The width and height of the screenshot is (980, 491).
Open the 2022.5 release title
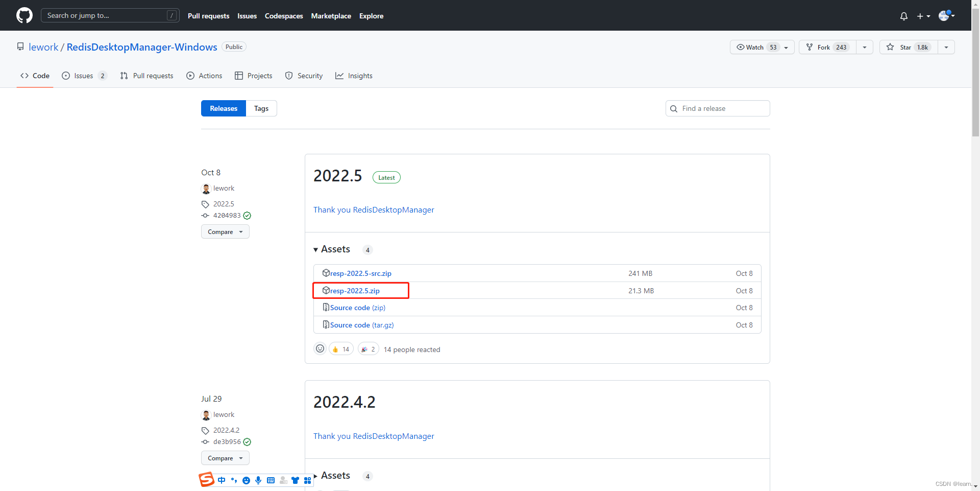tap(337, 176)
